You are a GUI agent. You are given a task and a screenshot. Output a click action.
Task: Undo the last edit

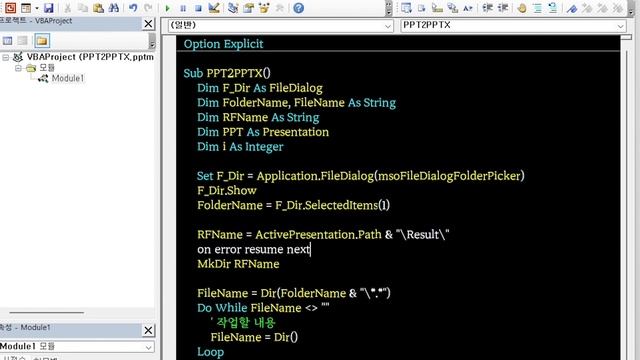click(x=133, y=8)
